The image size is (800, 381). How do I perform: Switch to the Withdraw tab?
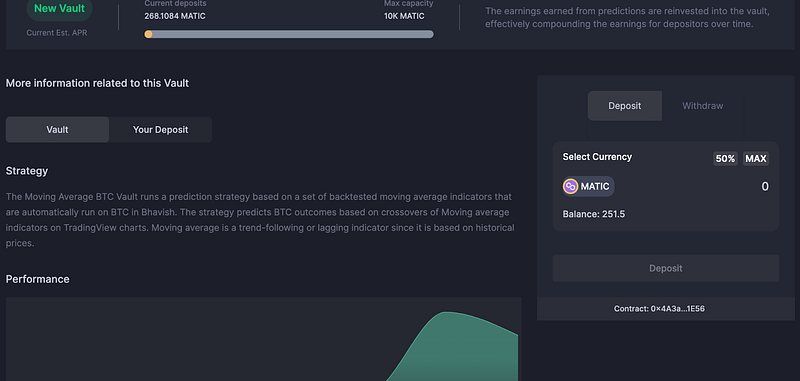point(703,106)
